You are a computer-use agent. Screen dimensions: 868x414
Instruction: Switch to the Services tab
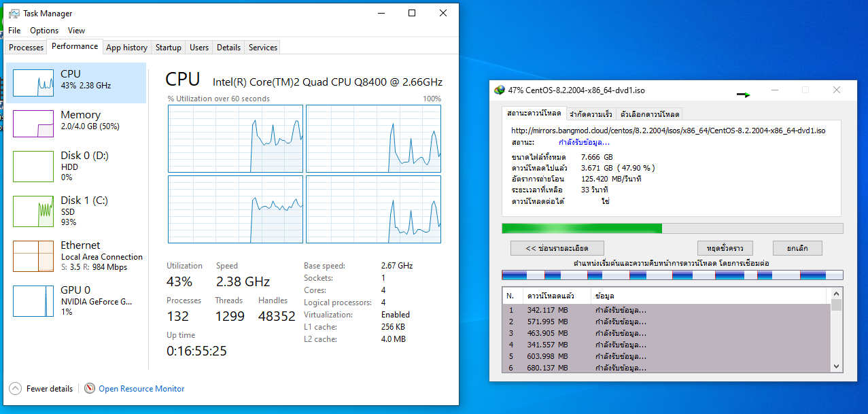263,48
